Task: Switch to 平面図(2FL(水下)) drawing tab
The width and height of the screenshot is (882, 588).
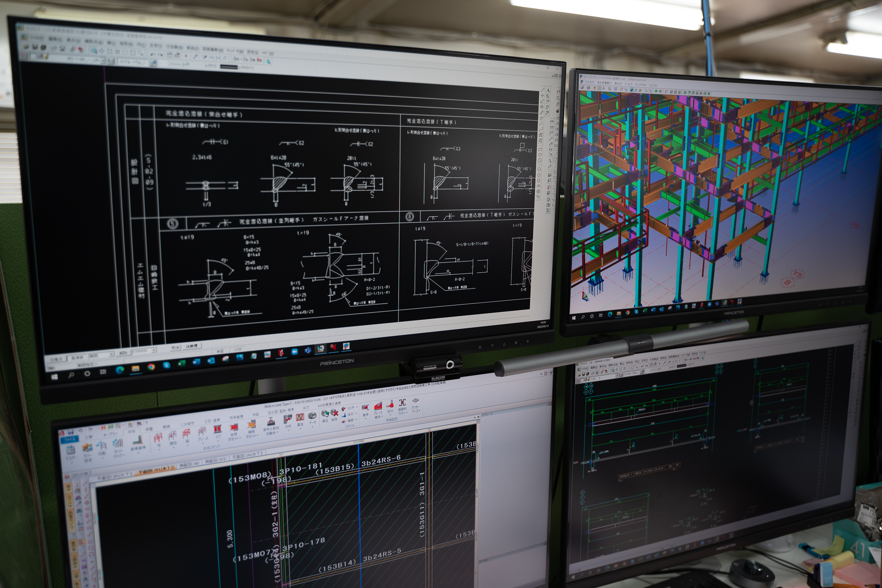Action: (115, 477)
